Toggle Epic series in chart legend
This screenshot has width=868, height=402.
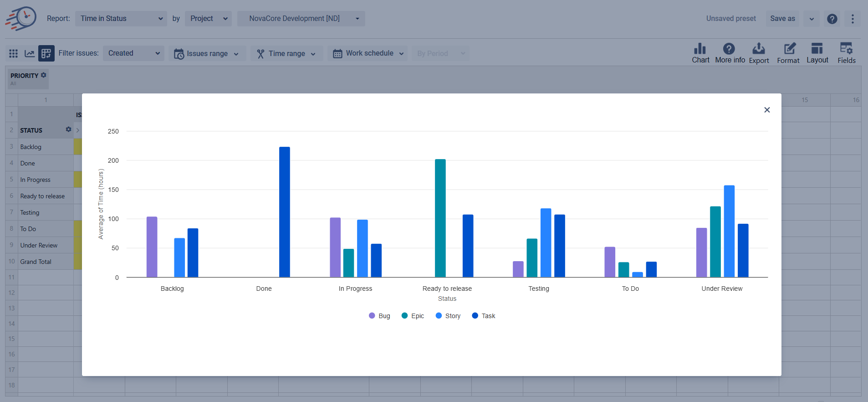point(413,316)
